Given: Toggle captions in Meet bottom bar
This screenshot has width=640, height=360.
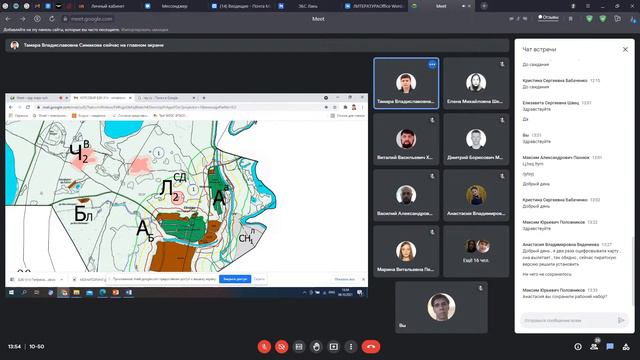Looking at the screenshot, I should click(299, 347).
